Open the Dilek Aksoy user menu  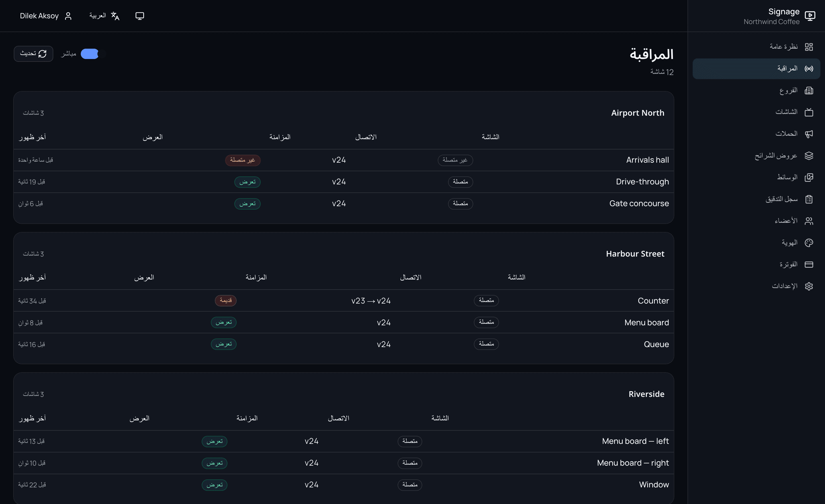(x=46, y=16)
